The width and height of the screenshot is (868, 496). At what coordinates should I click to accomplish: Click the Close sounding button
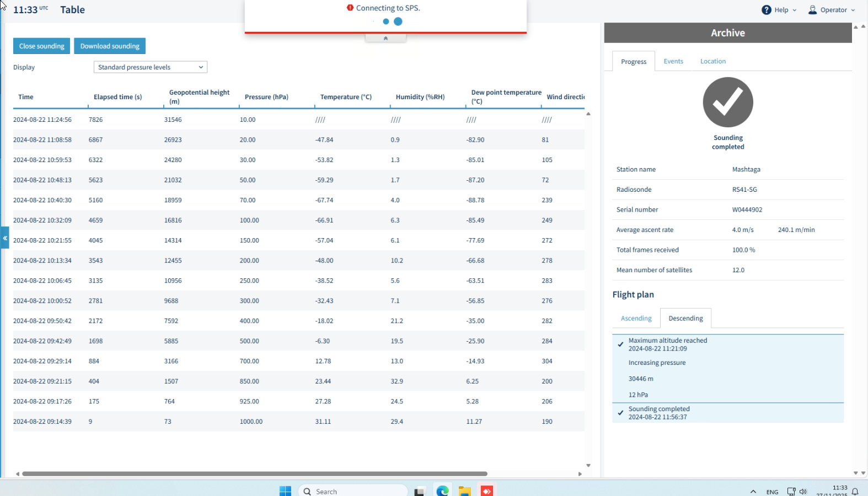coord(42,46)
